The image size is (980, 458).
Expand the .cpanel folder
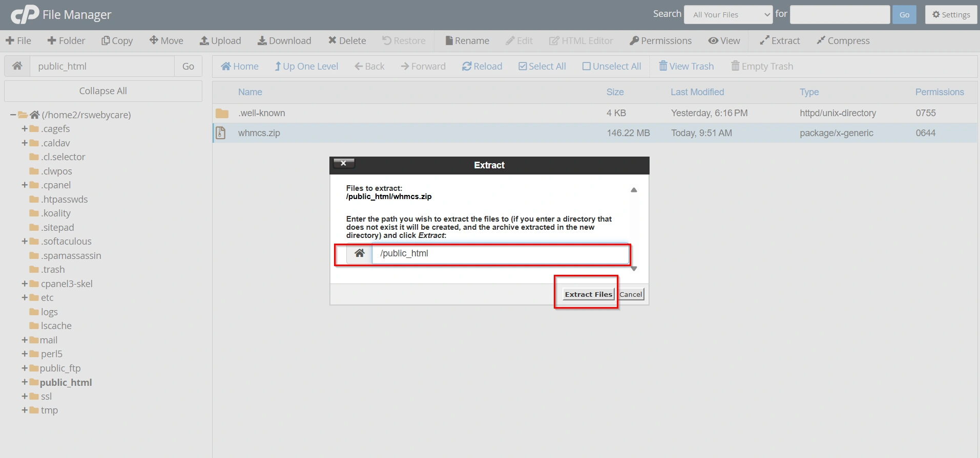pos(24,185)
